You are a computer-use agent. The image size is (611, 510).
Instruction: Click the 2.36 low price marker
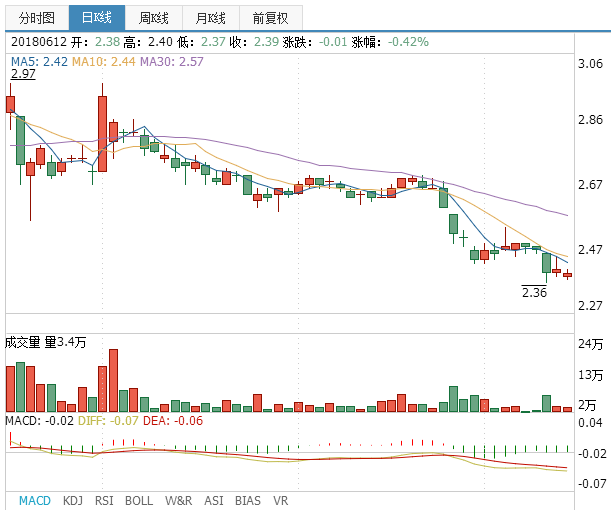coord(534,292)
